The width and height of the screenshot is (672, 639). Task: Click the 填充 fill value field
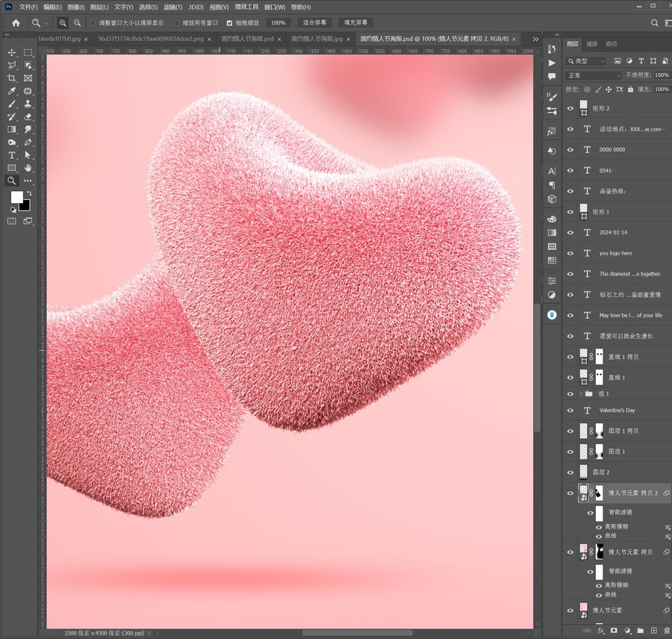pyautogui.click(x=662, y=90)
